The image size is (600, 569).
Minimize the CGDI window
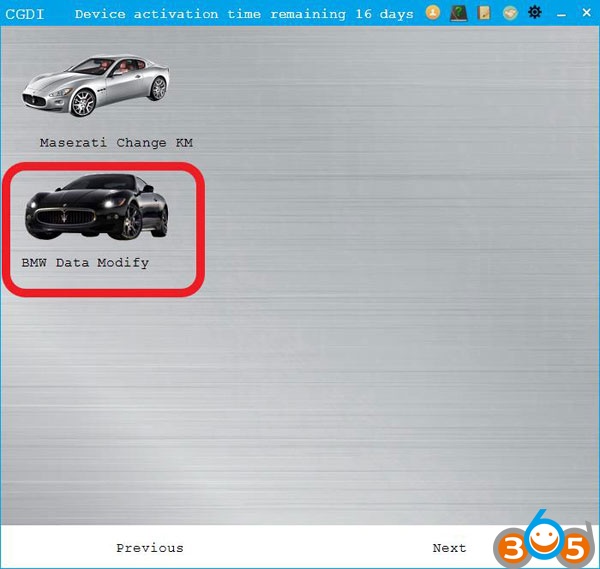561,15
